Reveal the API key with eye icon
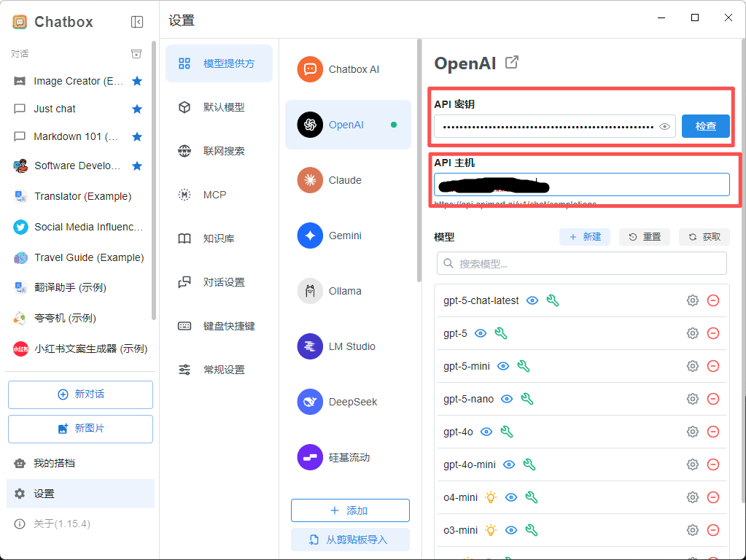 click(x=664, y=127)
